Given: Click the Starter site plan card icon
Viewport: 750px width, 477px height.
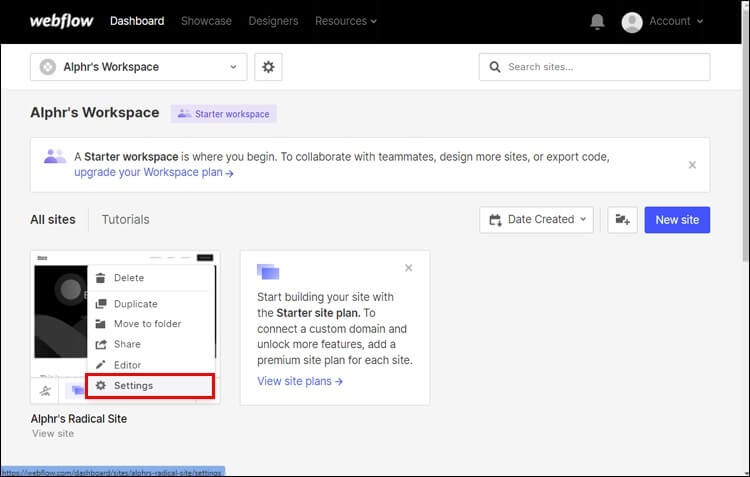Looking at the screenshot, I should coord(268,272).
